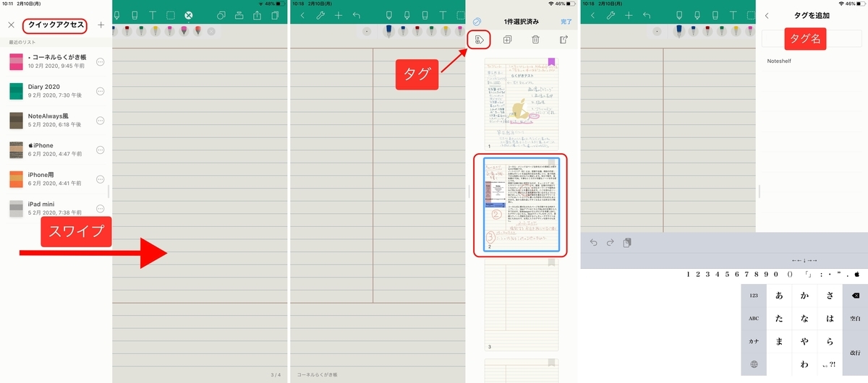The image size is (868, 383).
Task: Open the Shapes tool in the left screenshot
Action: (x=221, y=14)
